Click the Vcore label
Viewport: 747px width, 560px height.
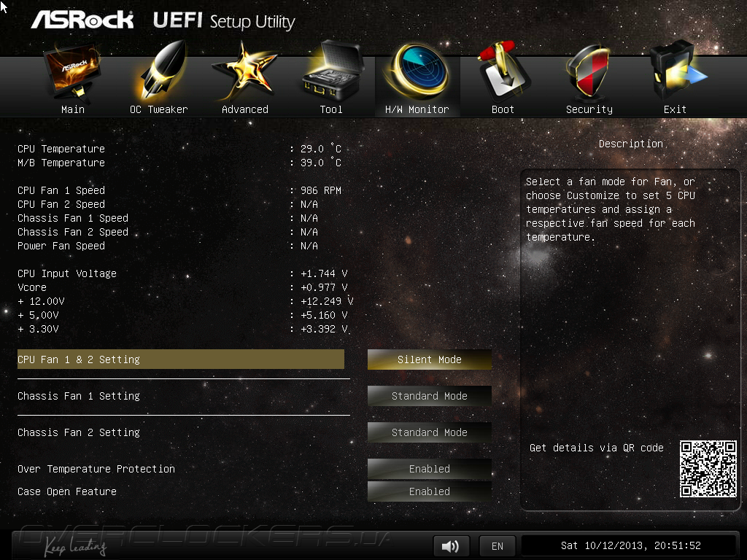click(32, 287)
